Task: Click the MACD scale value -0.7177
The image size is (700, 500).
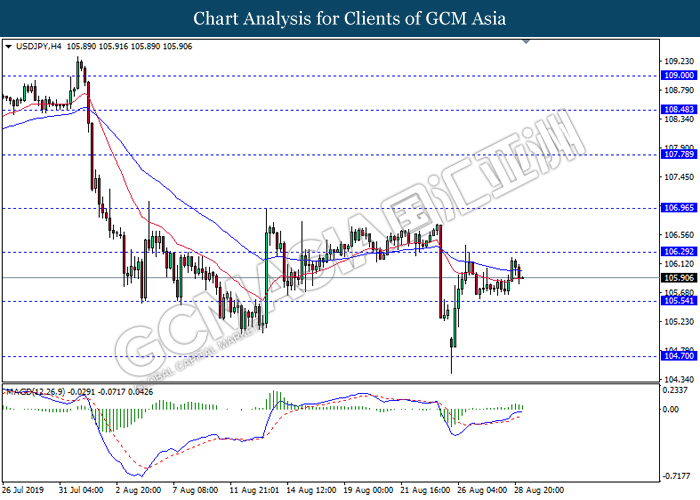Action: [x=677, y=476]
